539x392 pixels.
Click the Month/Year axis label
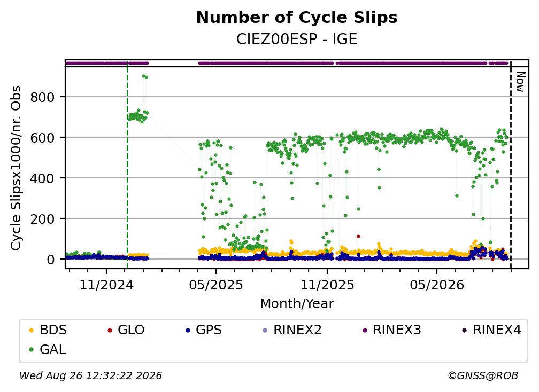coord(297,304)
